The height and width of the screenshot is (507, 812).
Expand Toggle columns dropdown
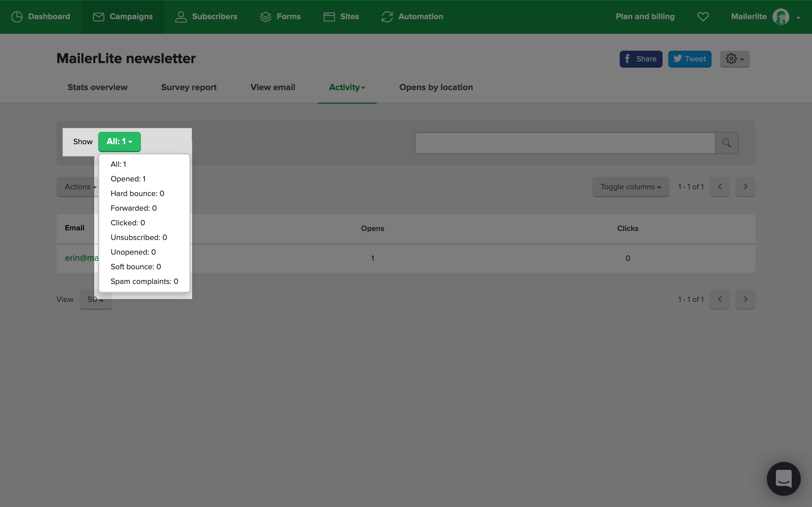click(630, 187)
